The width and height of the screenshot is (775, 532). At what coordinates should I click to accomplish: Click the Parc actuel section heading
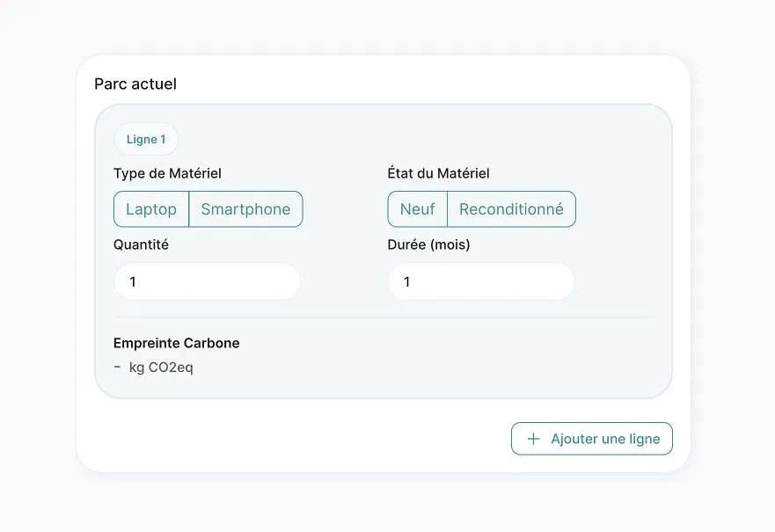click(135, 84)
